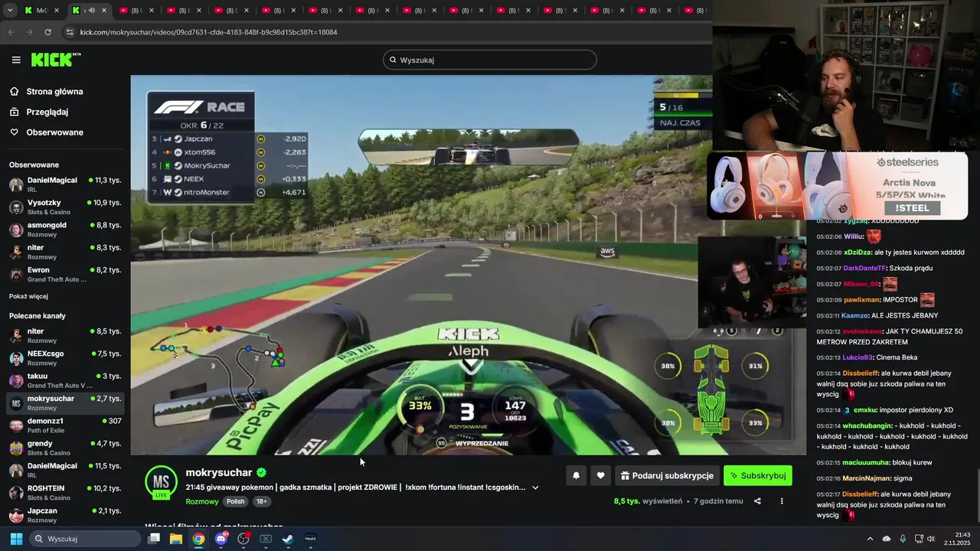Click the mokrysuchar MS live avatar
Image resolution: width=980 pixels, height=551 pixels.
pos(161,481)
